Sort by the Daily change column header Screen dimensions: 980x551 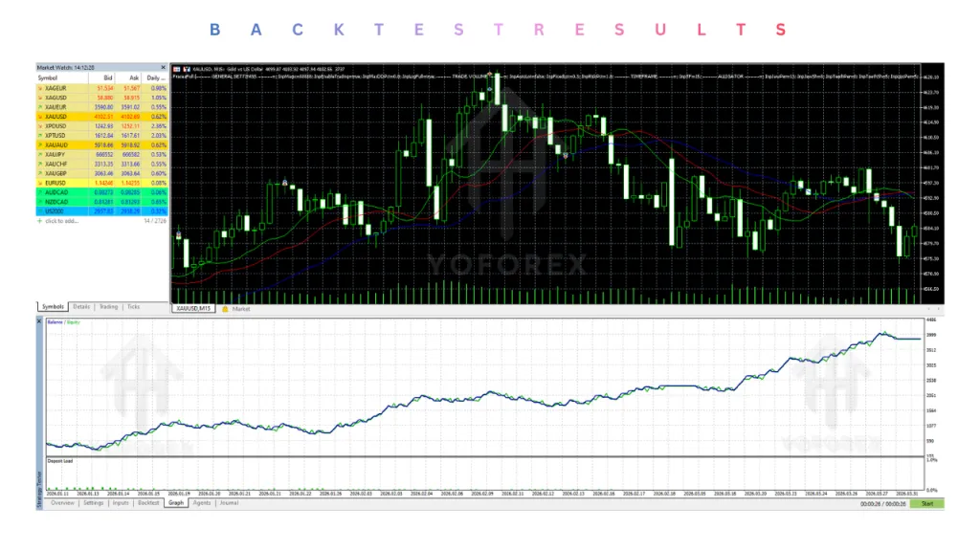point(155,78)
